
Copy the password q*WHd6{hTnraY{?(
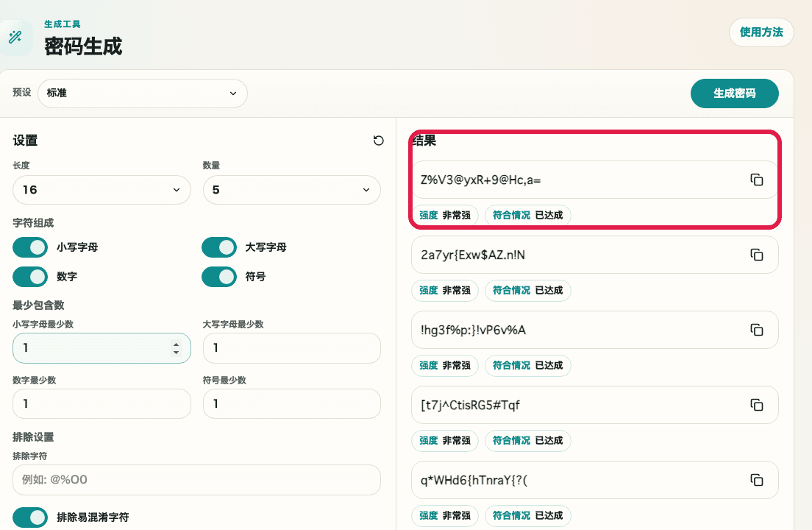point(756,480)
